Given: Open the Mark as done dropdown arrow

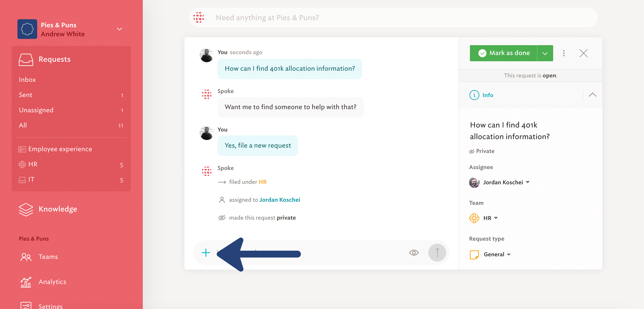Looking at the screenshot, I should [x=545, y=53].
